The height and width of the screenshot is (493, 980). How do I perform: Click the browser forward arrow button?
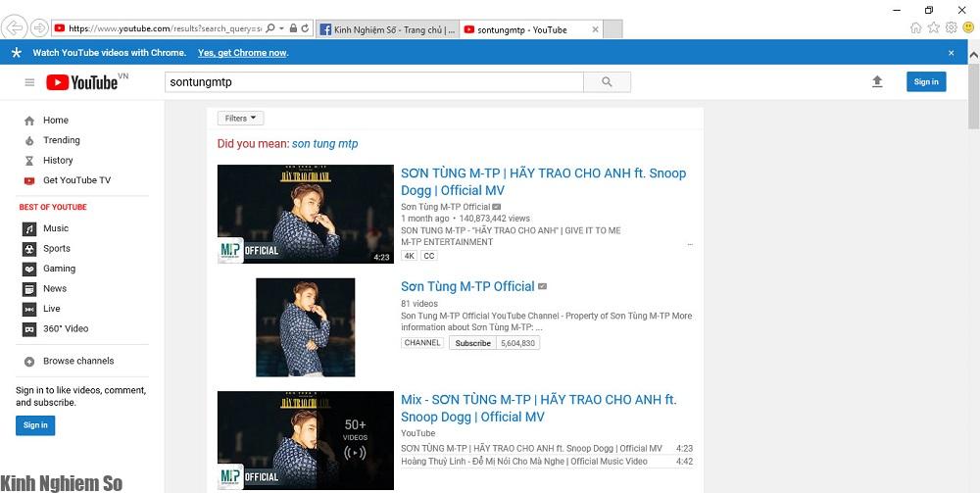(39, 27)
